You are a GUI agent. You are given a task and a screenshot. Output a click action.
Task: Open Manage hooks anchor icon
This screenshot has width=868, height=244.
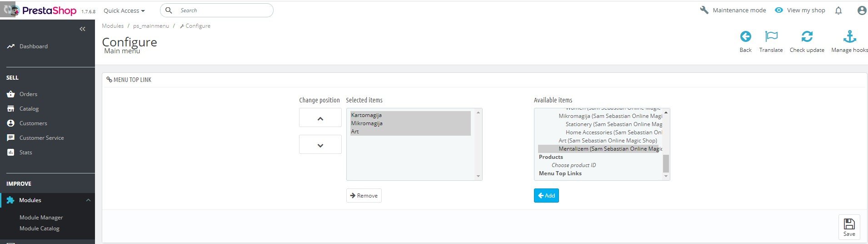(849, 37)
